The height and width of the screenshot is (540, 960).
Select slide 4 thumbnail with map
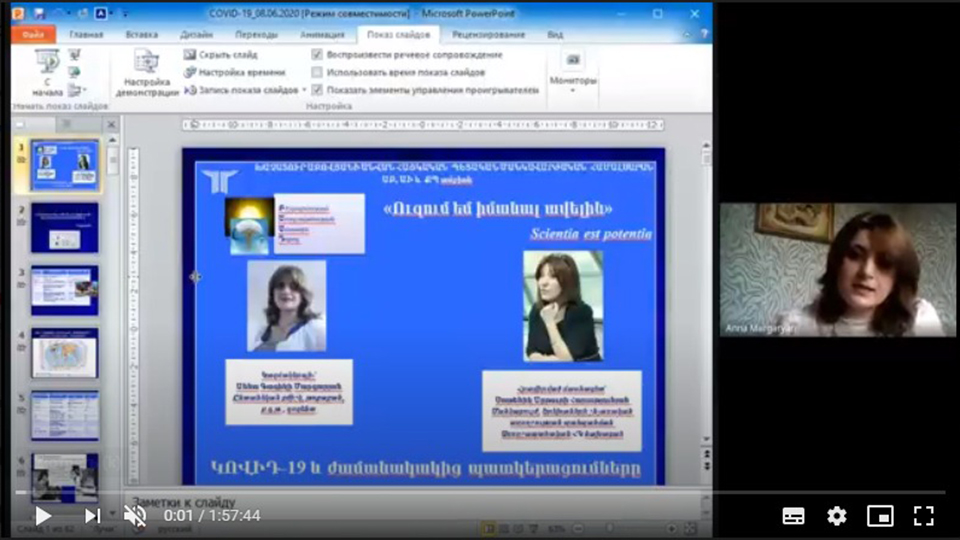click(64, 353)
